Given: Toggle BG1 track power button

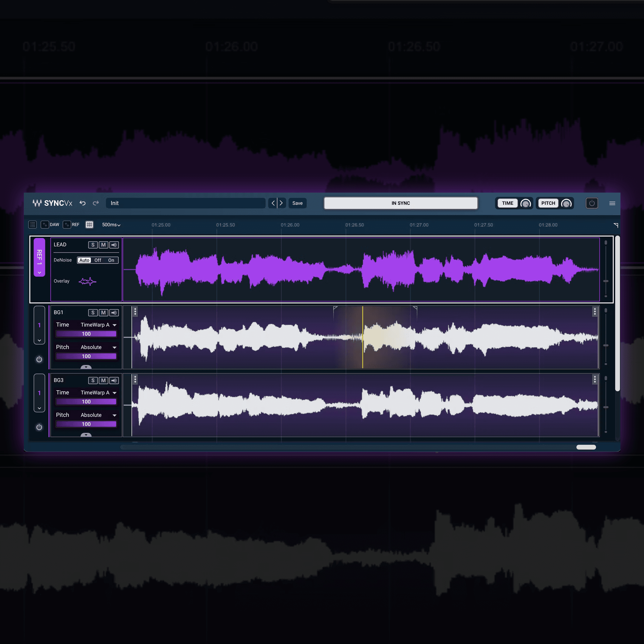Looking at the screenshot, I should (39, 359).
